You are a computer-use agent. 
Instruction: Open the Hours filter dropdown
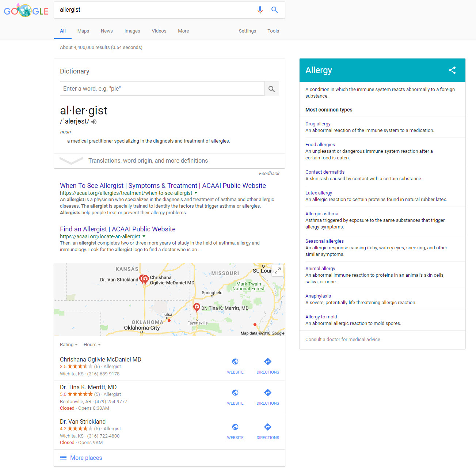pos(92,345)
